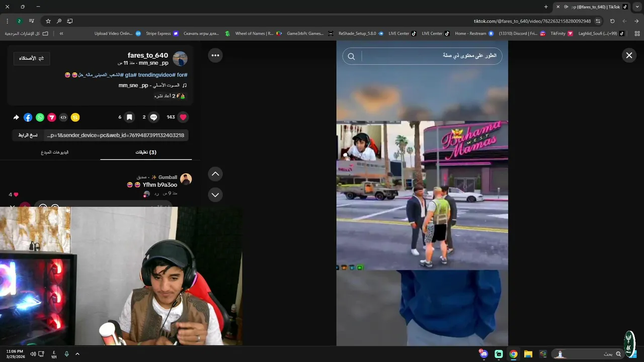Send to friends with the red paper plane icon
This screenshot has height=362, width=644.
pos(52,117)
